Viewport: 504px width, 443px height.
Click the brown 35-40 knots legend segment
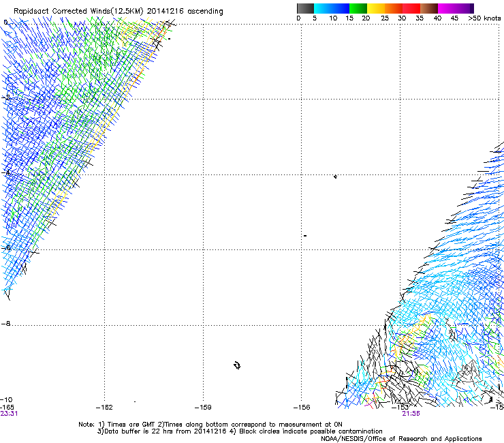(x=429, y=8)
